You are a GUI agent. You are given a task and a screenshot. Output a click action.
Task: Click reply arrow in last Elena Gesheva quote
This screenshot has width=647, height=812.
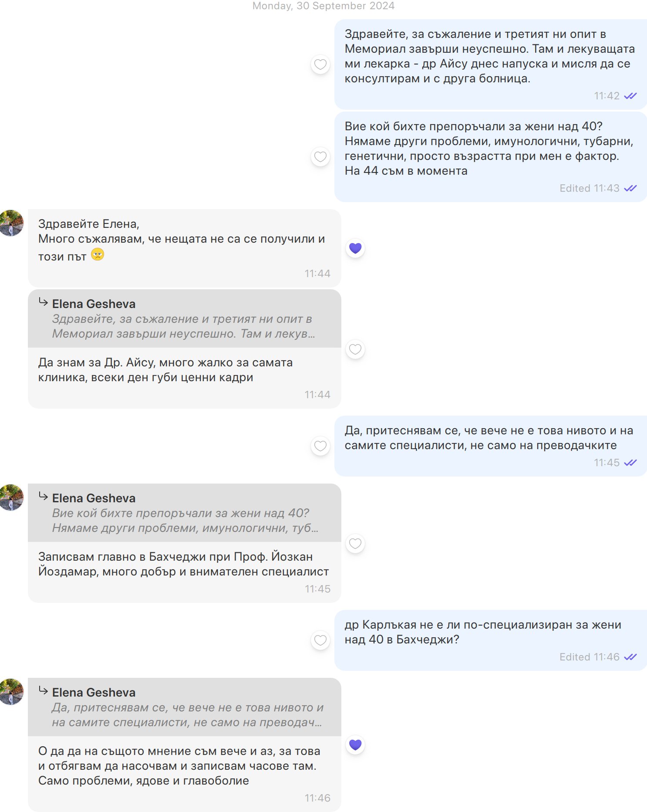click(43, 690)
